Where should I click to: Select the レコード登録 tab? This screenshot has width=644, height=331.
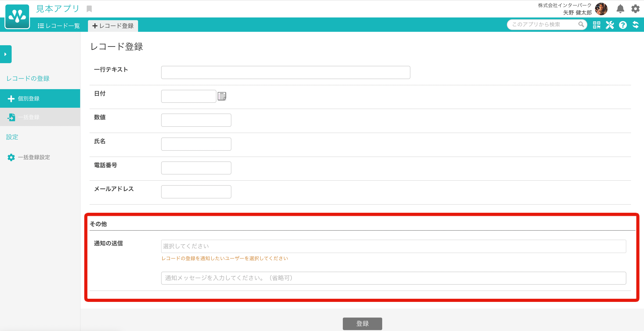coord(113,26)
